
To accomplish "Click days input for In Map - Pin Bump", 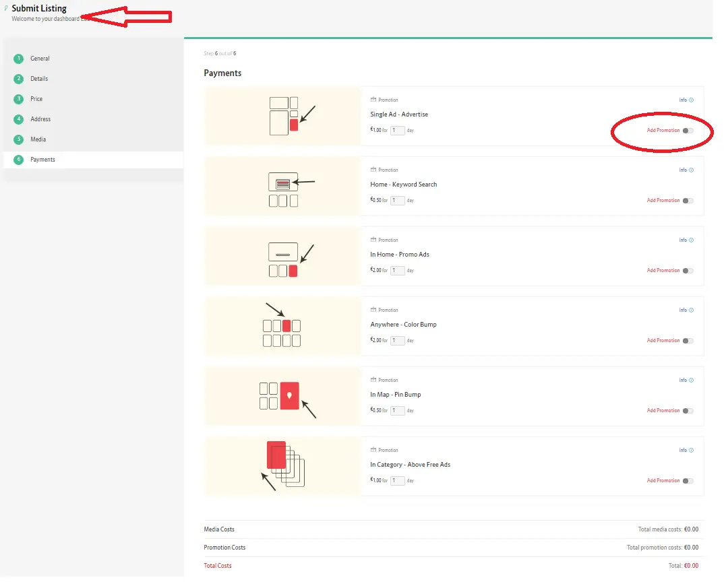I will (398, 411).
